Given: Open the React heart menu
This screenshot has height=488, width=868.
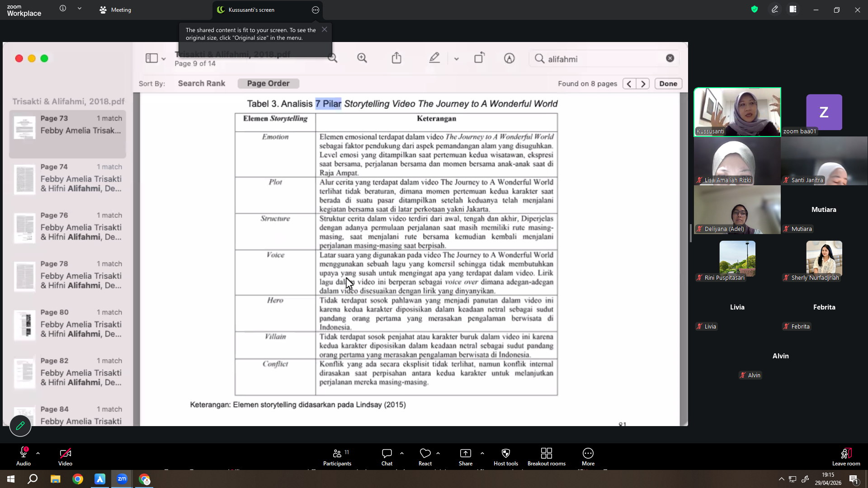Looking at the screenshot, I should coord(425,456).
